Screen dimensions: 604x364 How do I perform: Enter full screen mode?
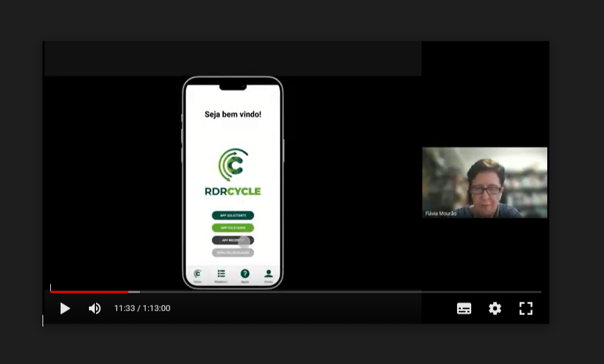click(526, 309)
